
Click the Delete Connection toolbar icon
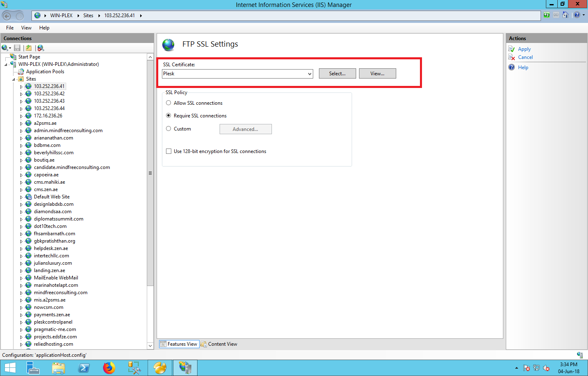40,48
